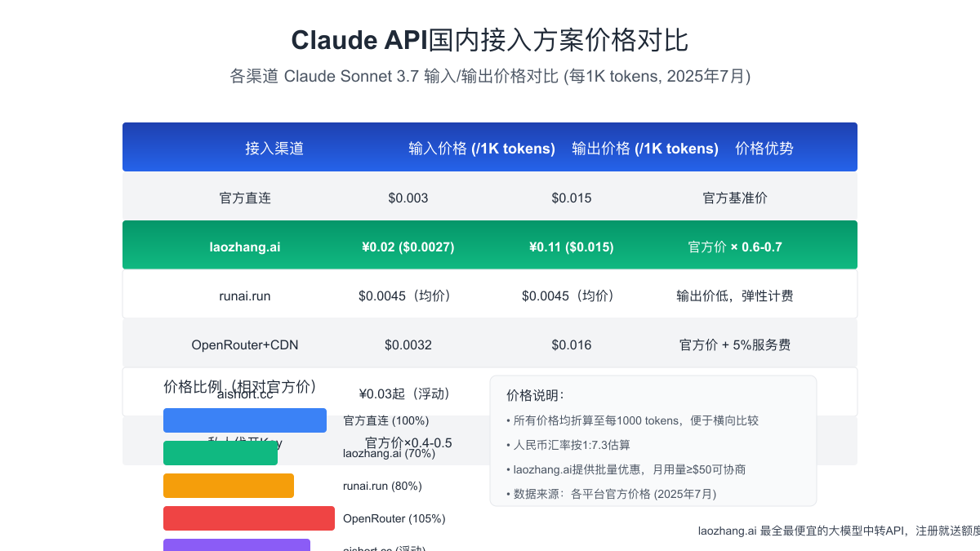Viewport: 980px width, 551px height.
Task: Click the 官方价 × 0.6-0.7 advantage cell
Action: pyautogui.click(x=734, y=247)
